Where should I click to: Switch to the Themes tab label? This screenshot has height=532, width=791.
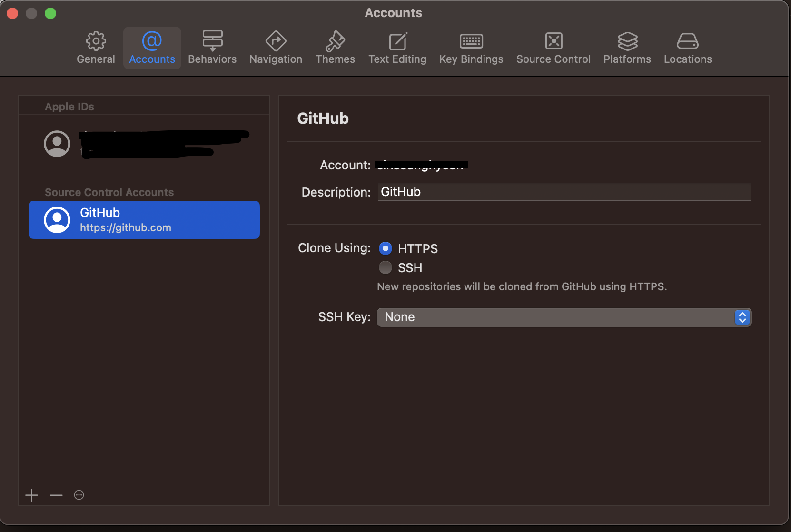[336, 59]
